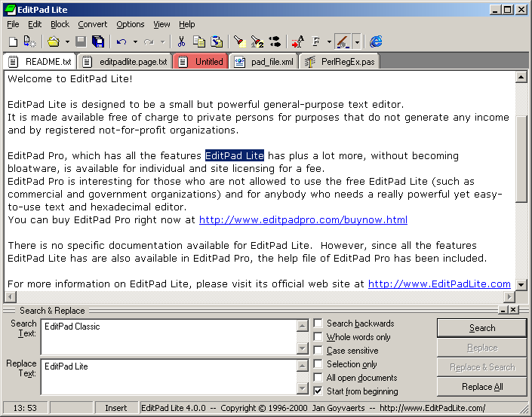The width and height of the screenshot is (532, 417).
Task: Turn on Case sensitive search
Action: [x=318, y=350]
